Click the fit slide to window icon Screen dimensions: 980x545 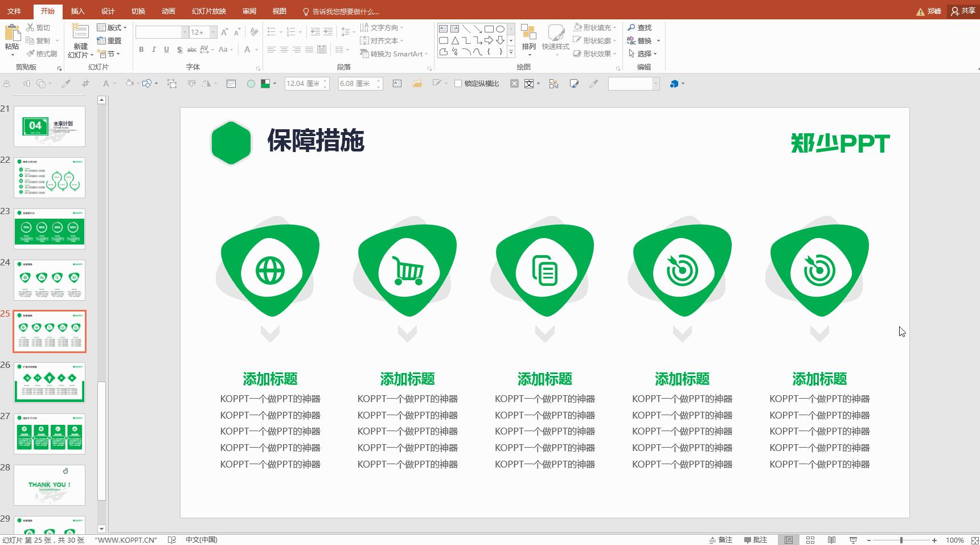click(974, 540)
